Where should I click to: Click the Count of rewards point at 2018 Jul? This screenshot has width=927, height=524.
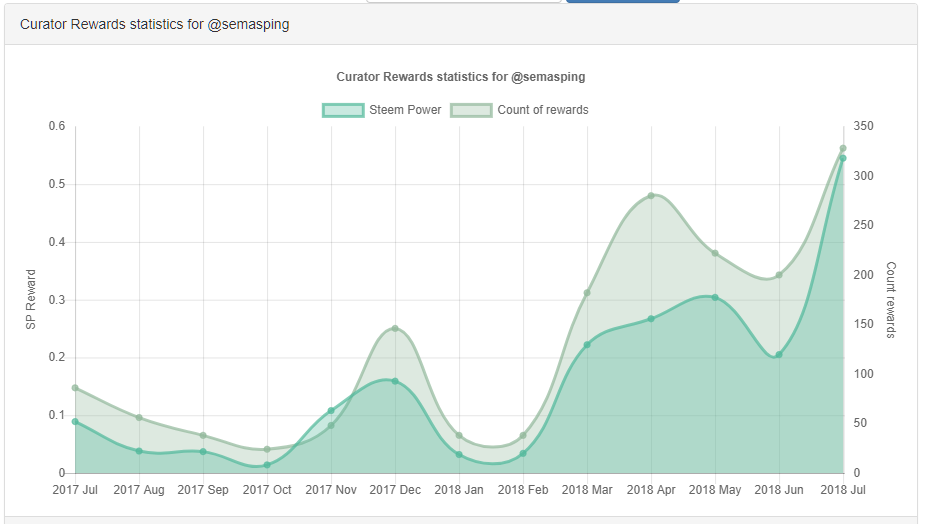pos(843,148)
